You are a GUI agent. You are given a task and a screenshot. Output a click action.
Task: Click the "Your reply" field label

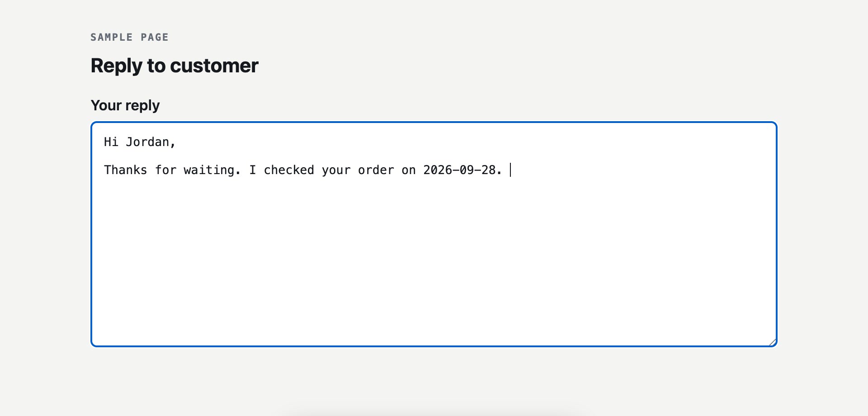pos(125,105)
